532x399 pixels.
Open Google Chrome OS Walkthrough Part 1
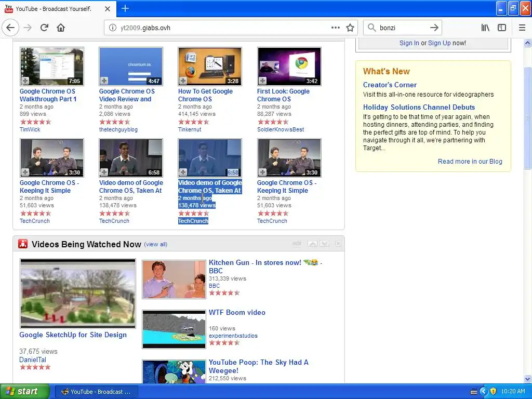tap(48, 95)
